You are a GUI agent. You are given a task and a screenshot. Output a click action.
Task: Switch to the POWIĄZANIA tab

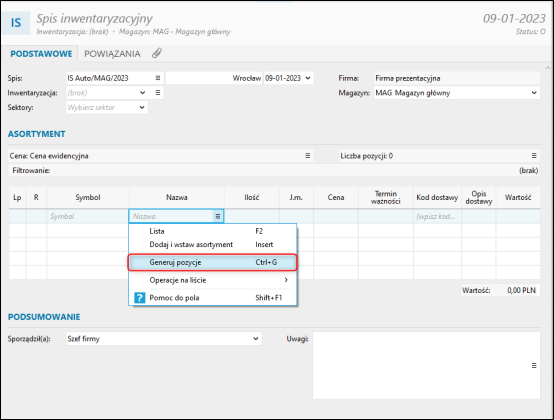(x=112, y=54)
